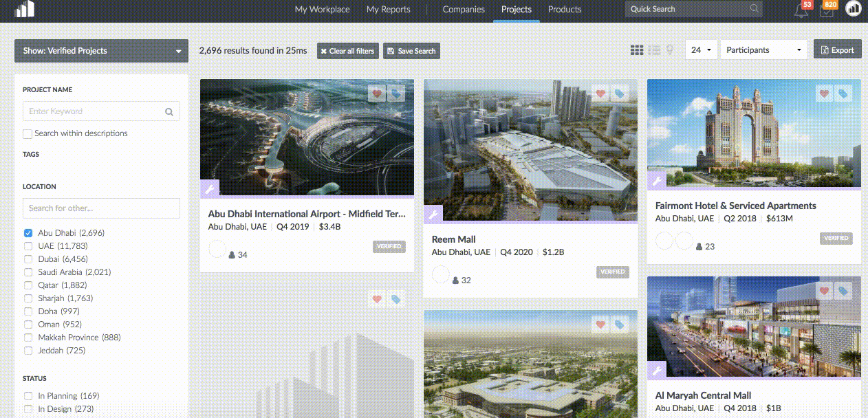Viewport: 868px width, 418px height.
Task: Check the Jeddah location filter
Action: [28, 351]
